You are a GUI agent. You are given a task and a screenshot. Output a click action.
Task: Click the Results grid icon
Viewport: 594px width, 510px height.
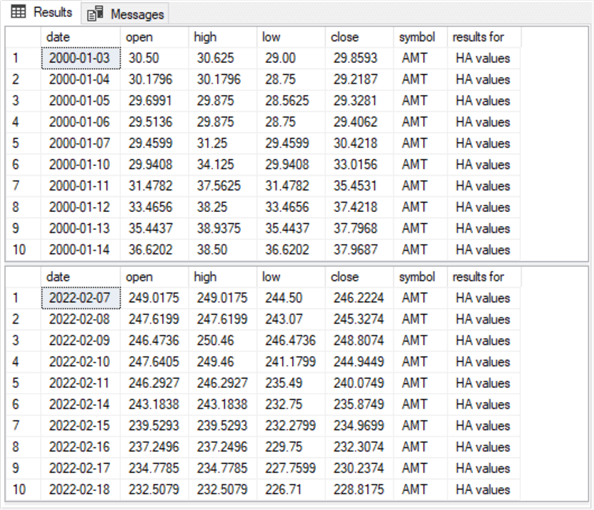pos(18,12)
